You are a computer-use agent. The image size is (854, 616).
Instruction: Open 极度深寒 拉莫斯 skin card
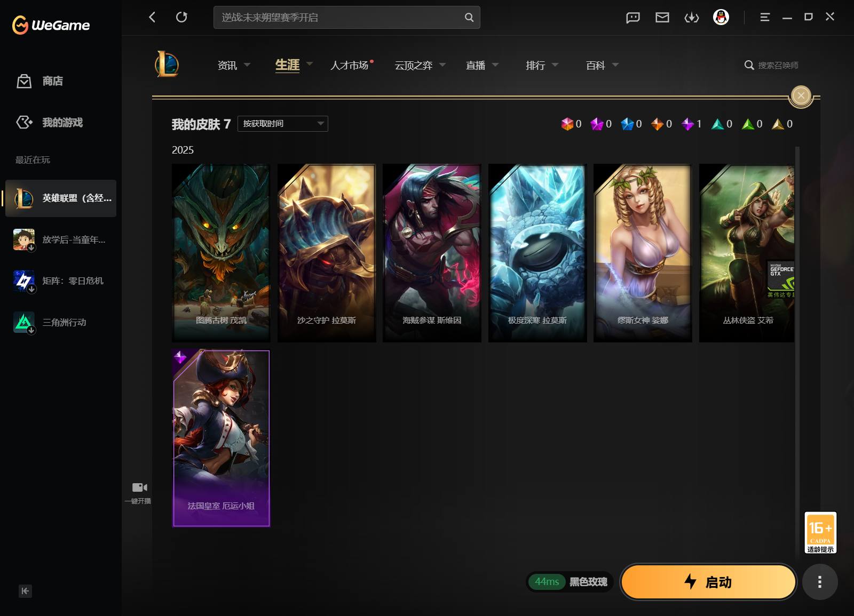coord(537,253)
